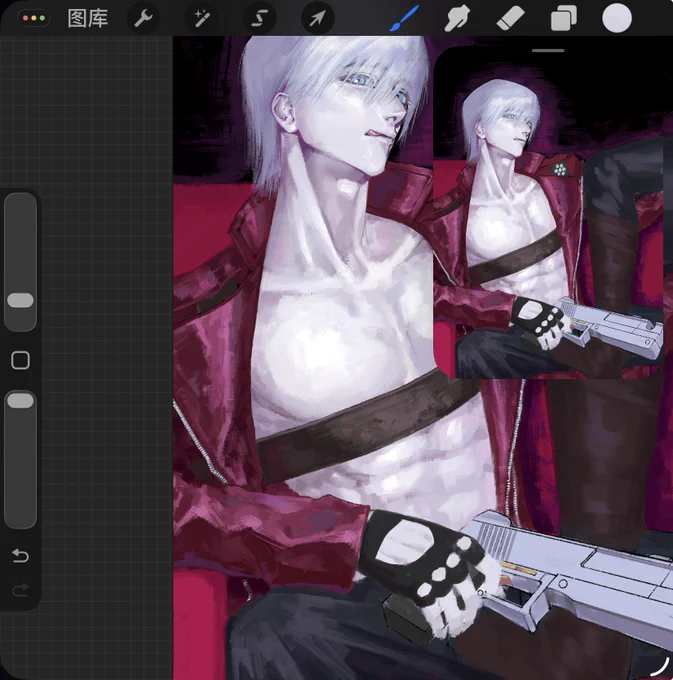Viewport: 673px width, 680px height.
Task: Click the brush opacity slider handle
Action: point(20,401)
